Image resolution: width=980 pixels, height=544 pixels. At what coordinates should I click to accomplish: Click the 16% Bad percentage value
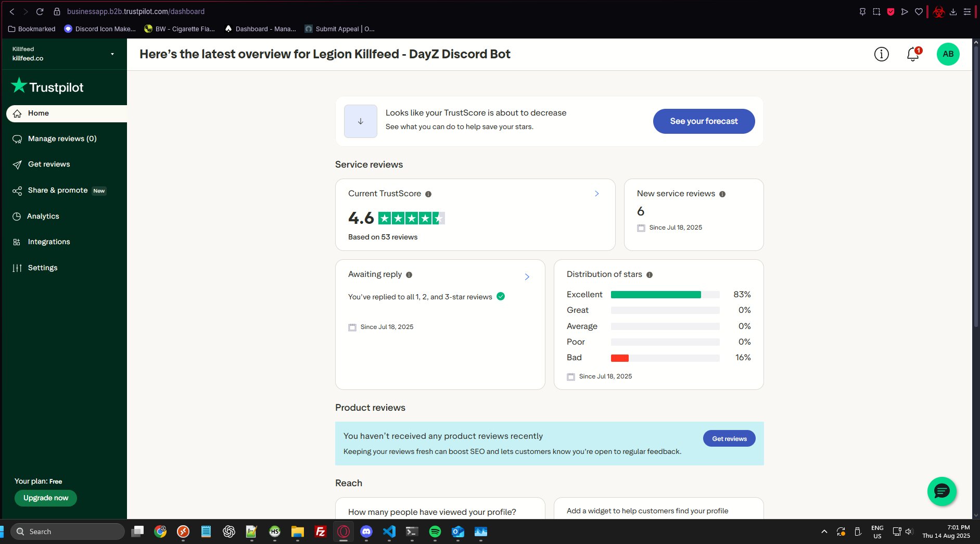pos(743,358)
